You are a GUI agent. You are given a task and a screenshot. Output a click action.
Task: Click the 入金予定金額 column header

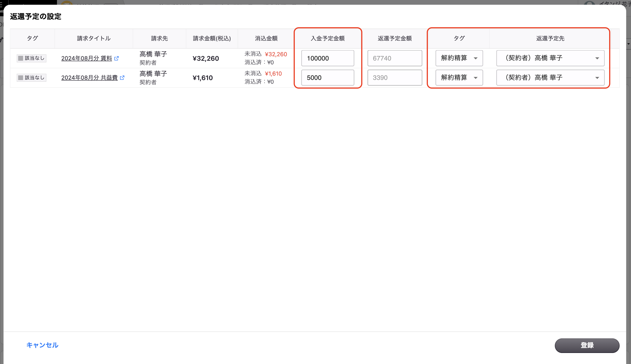(327, 38)
